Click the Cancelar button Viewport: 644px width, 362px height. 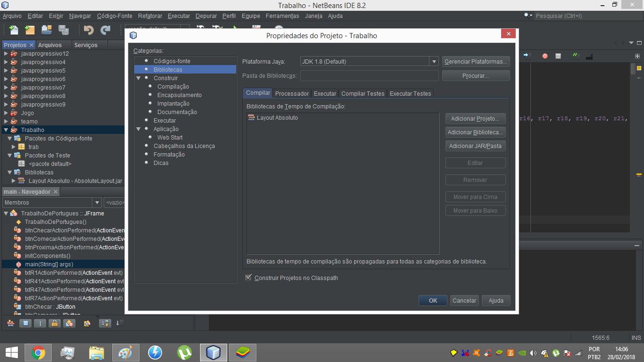click(x=464, y=300)
